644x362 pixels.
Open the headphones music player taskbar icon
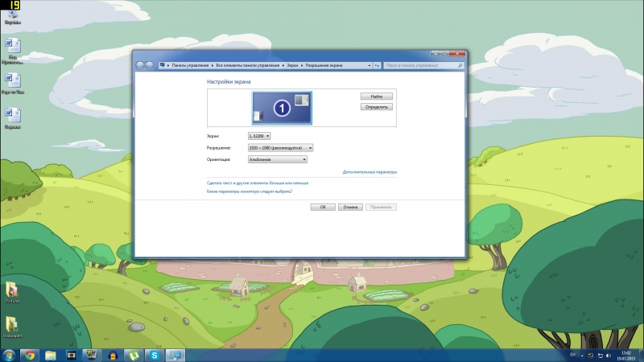(113, 356)
